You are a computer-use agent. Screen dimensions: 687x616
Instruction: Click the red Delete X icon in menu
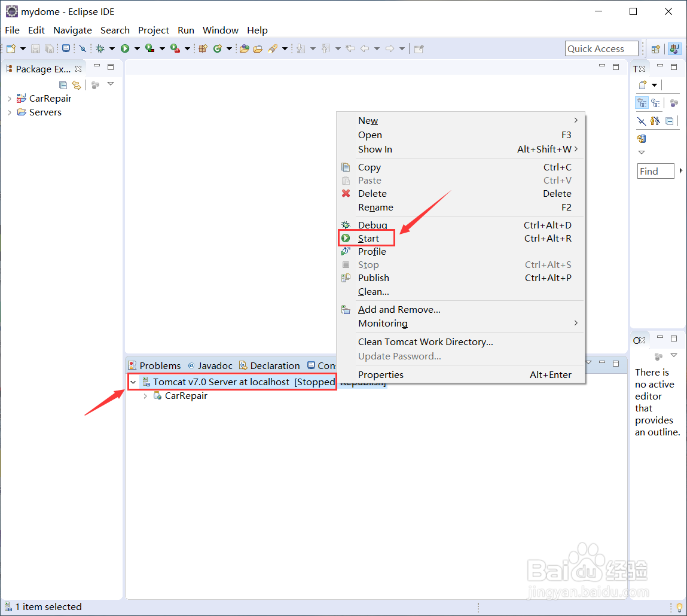click(x=346, y=193)
